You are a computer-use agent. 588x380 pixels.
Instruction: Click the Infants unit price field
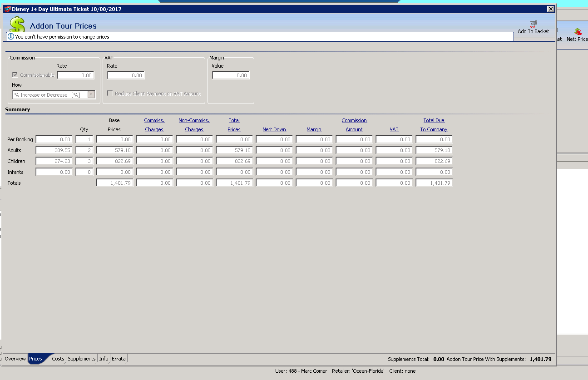[x=54, y=172]
